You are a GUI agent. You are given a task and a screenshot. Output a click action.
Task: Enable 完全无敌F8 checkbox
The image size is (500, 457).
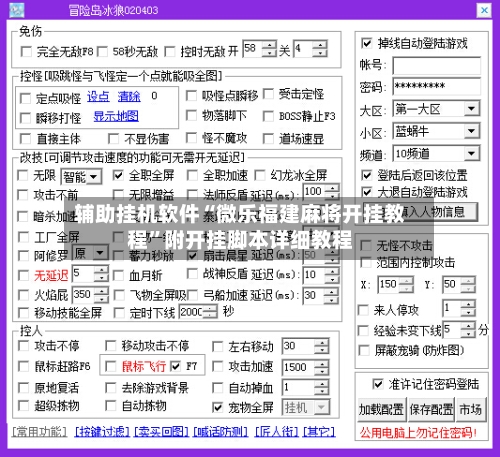26,52
